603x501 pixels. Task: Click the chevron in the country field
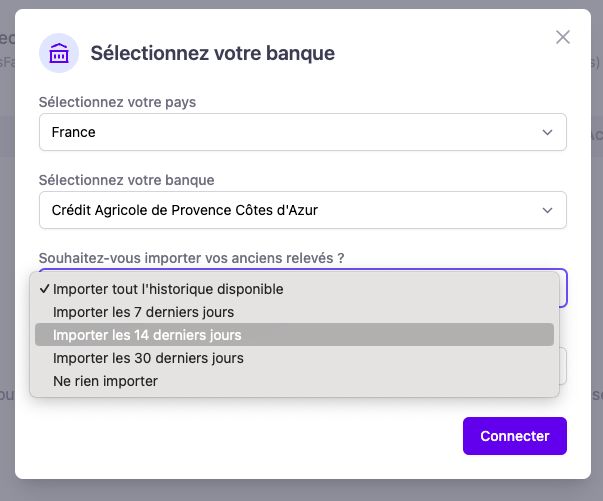point(547,132)
